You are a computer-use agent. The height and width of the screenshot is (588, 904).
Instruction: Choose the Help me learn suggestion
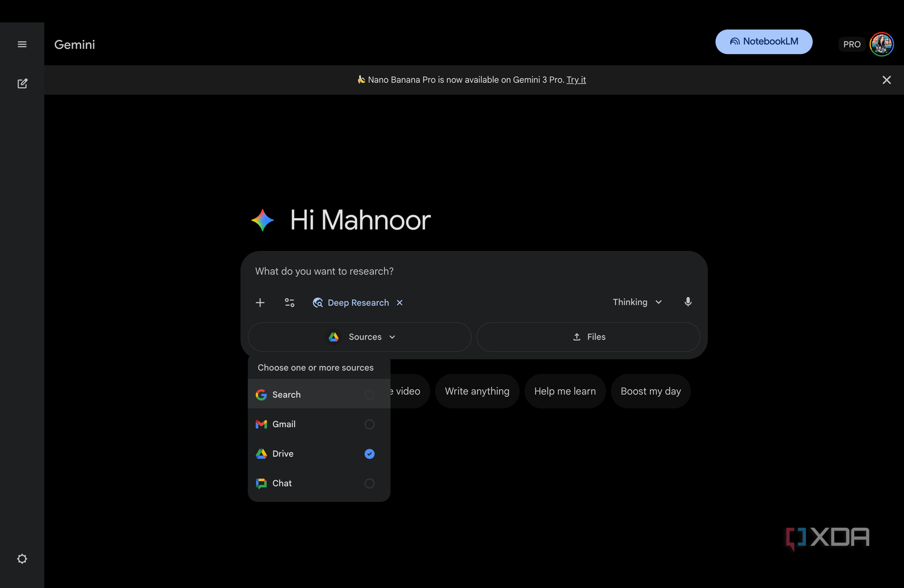pos(564,391)
